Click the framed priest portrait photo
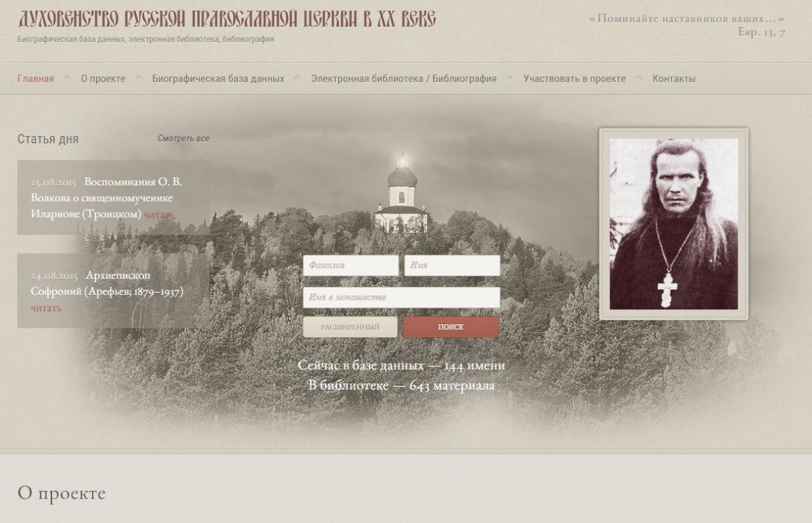The width and height of the screenshot is (812, 523). point(673,223)
